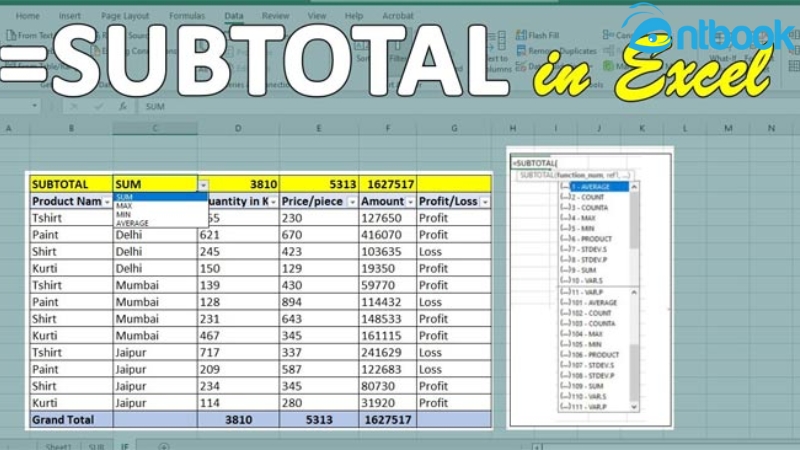The width and height of the screenshot is (800, 450).
Task: Click the From Text icon in ribbon
Action: point(11,35)
